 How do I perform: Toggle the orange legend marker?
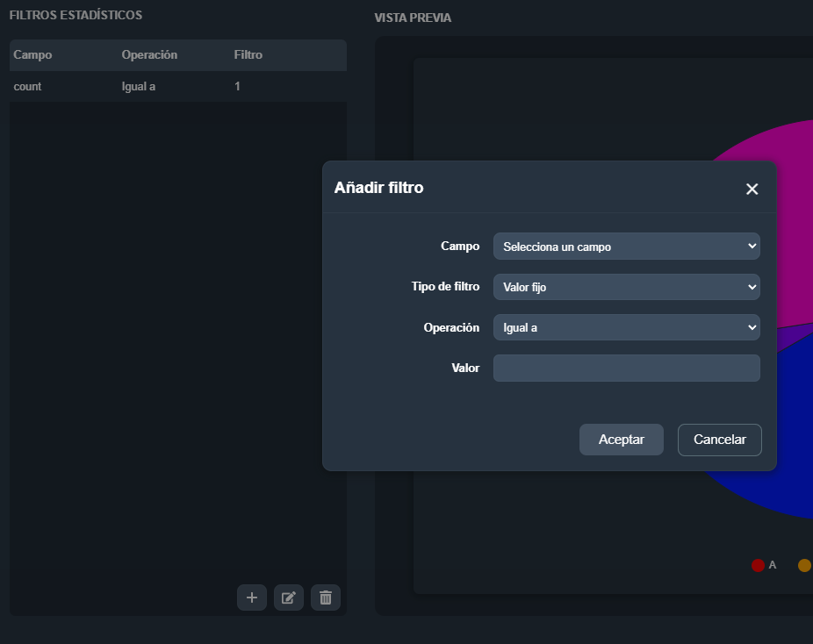tap(804, 565)
